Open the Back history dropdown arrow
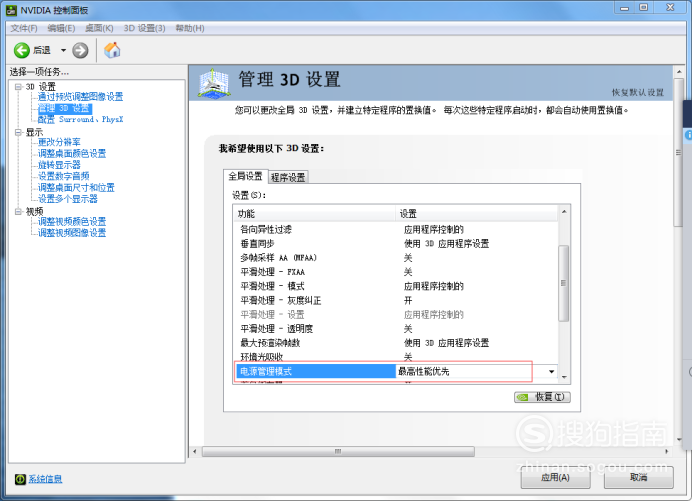The image size is (692, 501). (63, 50)
